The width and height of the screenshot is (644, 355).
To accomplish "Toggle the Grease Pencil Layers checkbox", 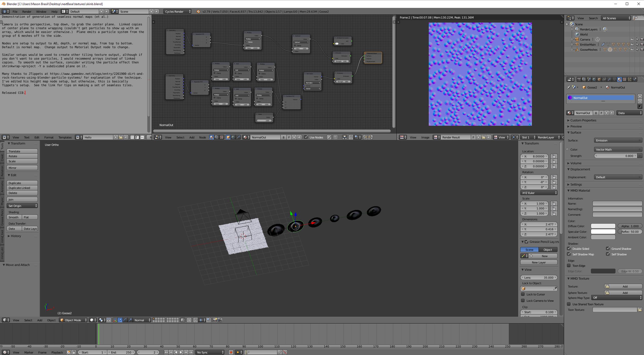I will point(527,242).
